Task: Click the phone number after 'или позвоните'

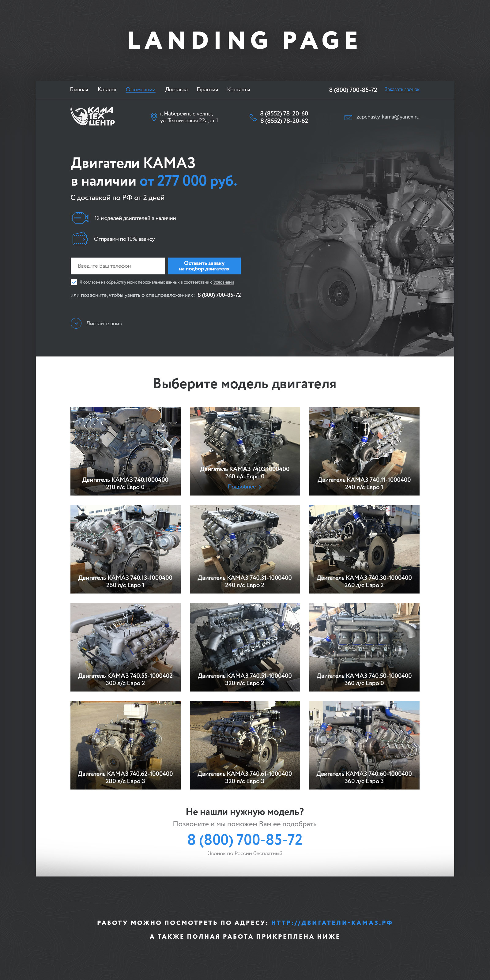Action: 219,295
